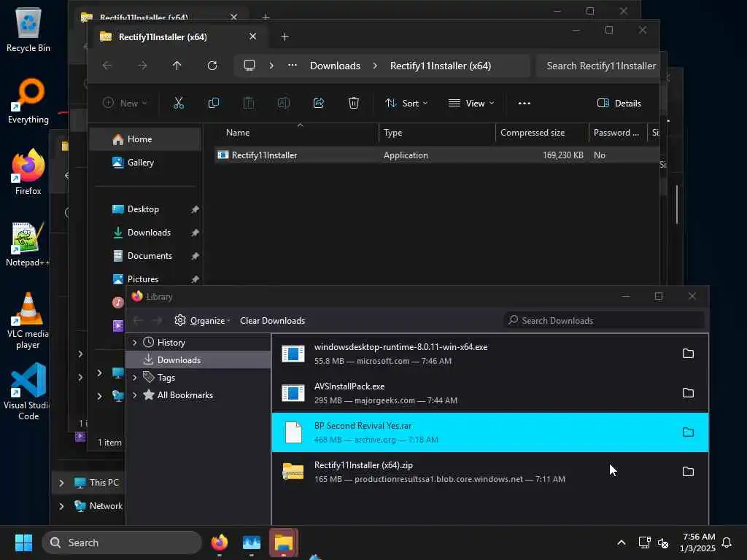Click the breadcrumb chevron after Downloads

[x=375, y=66]
